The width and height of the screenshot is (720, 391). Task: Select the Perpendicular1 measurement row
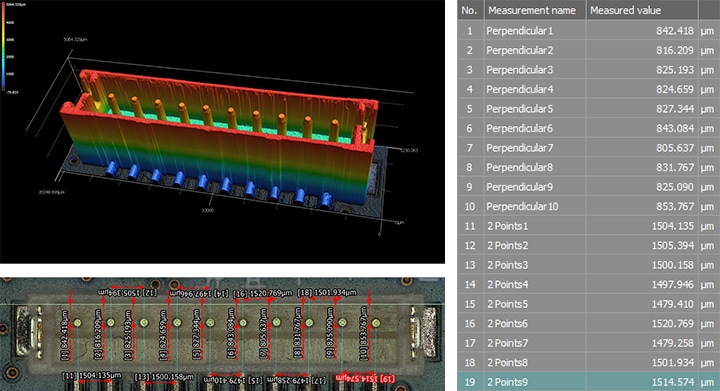[589, 30]
